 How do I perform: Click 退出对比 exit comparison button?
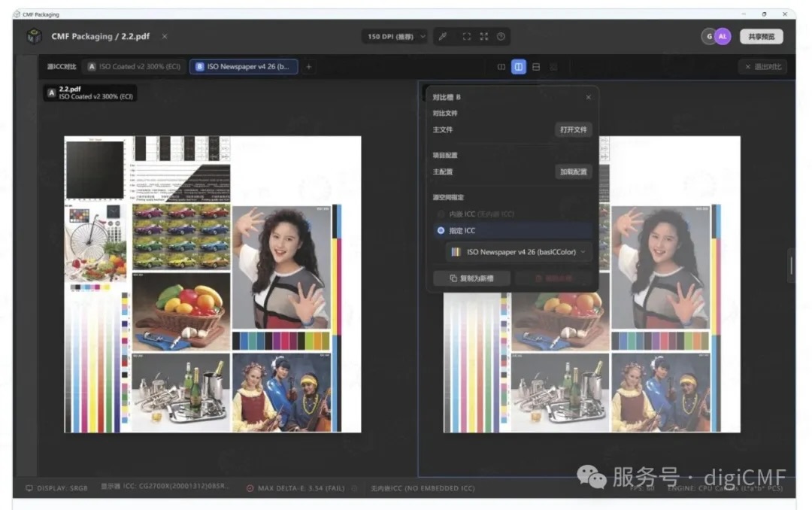[763, 66]
